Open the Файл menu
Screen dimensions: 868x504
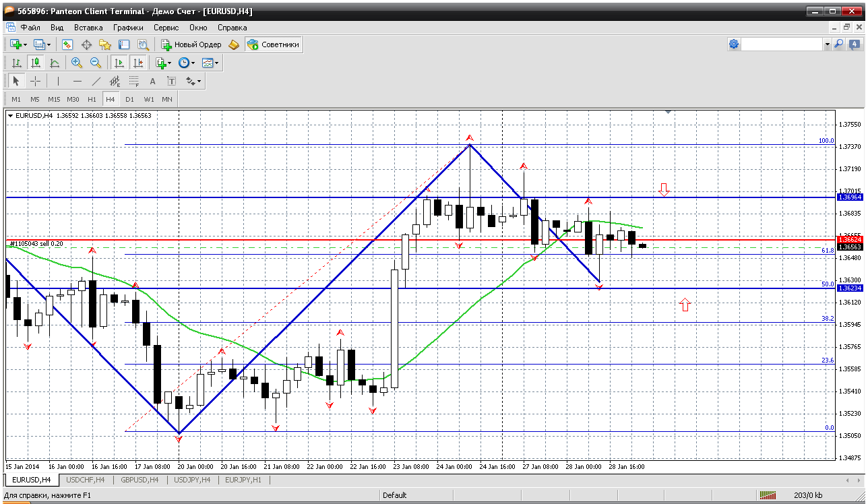(x=30, y=28)
